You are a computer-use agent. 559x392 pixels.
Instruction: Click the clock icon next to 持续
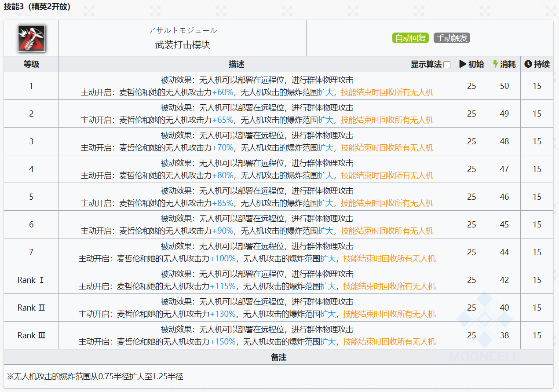(x=528, y=64)
